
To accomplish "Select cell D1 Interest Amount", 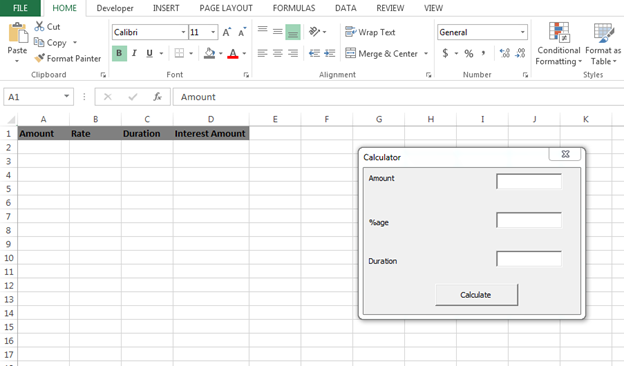I will click(211, 134).
